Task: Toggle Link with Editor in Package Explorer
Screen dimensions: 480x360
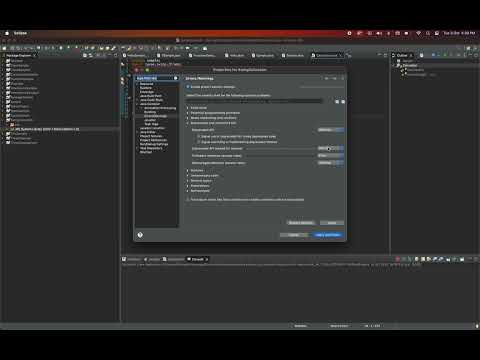Action: pyautogui.click(x=90, y=55)
